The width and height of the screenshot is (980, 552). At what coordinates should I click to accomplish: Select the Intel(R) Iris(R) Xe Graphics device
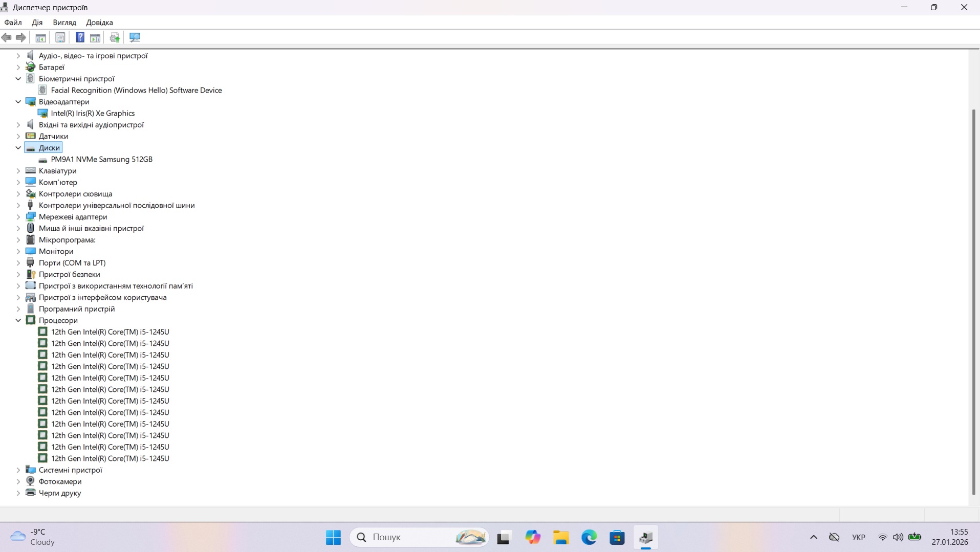click(x=93, y=113)
